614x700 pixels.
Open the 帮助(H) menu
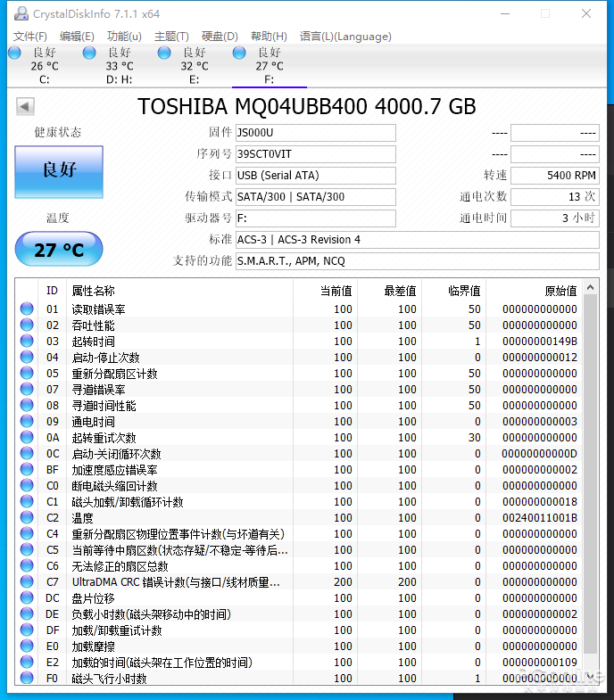(269, 37)
